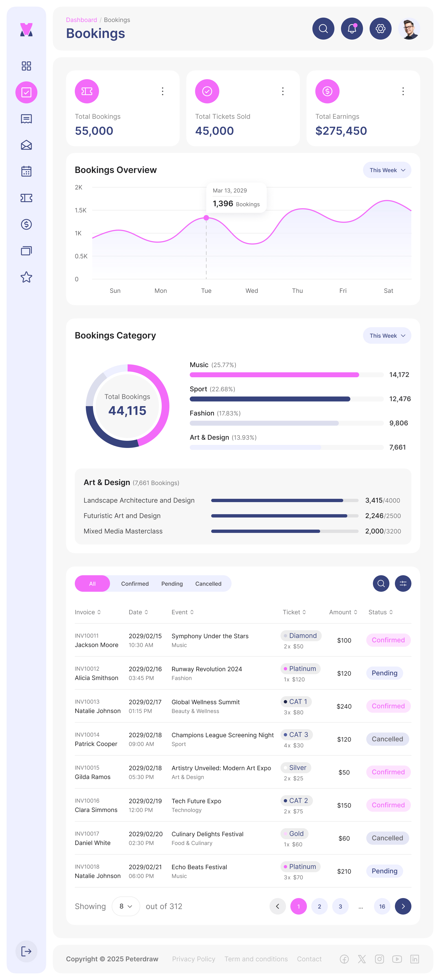Switch to the Cancelled filter tab
Viewport: 440px width, 980px height.
point(208,583)
